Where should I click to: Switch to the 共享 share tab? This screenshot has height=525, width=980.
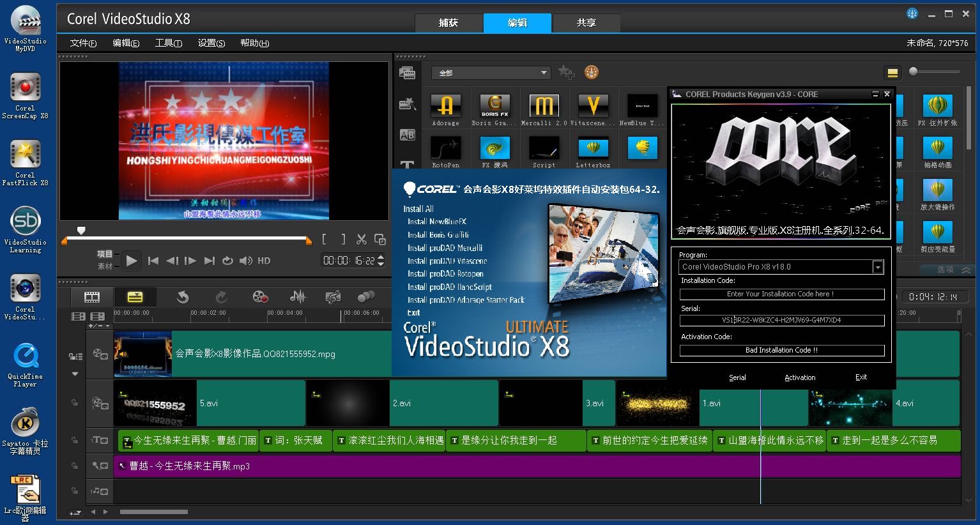586,23
